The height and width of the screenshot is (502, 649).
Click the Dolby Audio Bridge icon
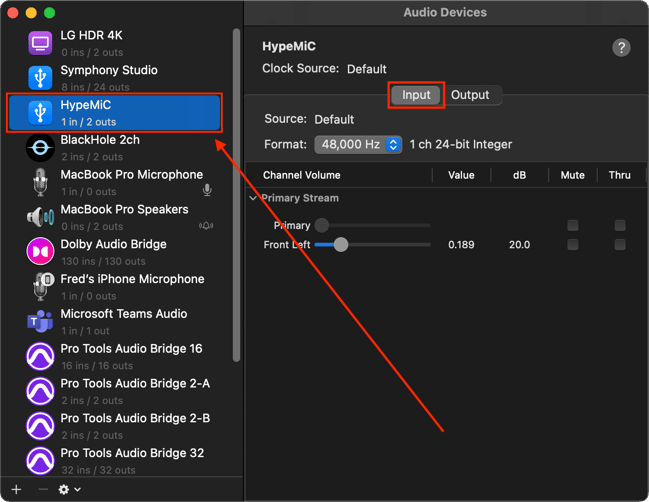tap(40, 252)
